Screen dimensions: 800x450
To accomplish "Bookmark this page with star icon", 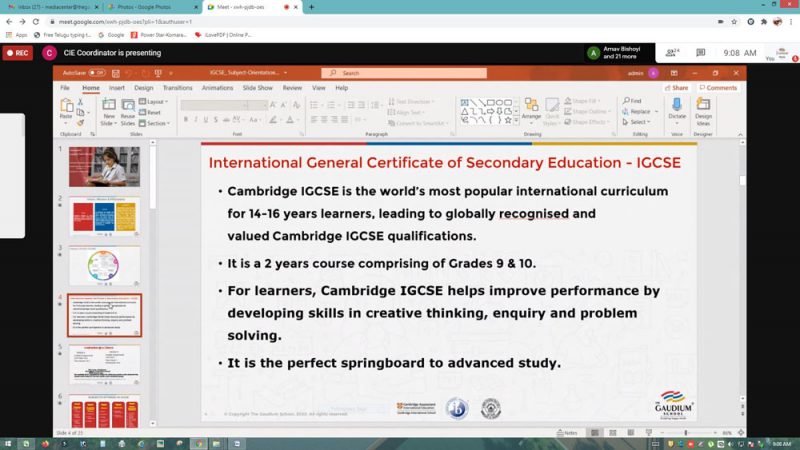I will point(734,21).
